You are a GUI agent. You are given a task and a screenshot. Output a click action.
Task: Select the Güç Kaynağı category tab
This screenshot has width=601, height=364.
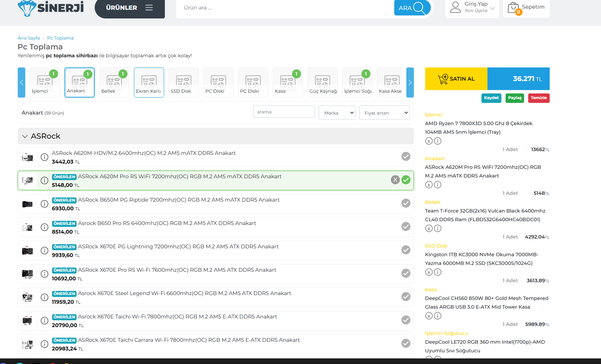pyautogui.click(x=323, y=83)
